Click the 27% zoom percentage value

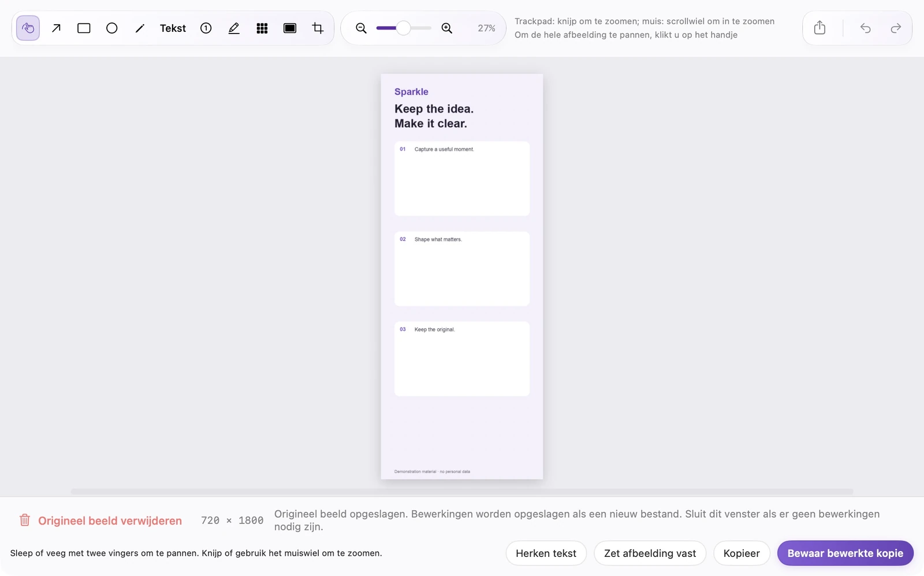[486, 28]
